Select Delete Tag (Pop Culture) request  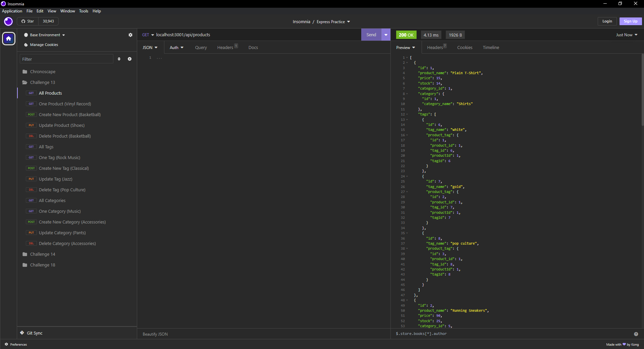tap(77, 190)
